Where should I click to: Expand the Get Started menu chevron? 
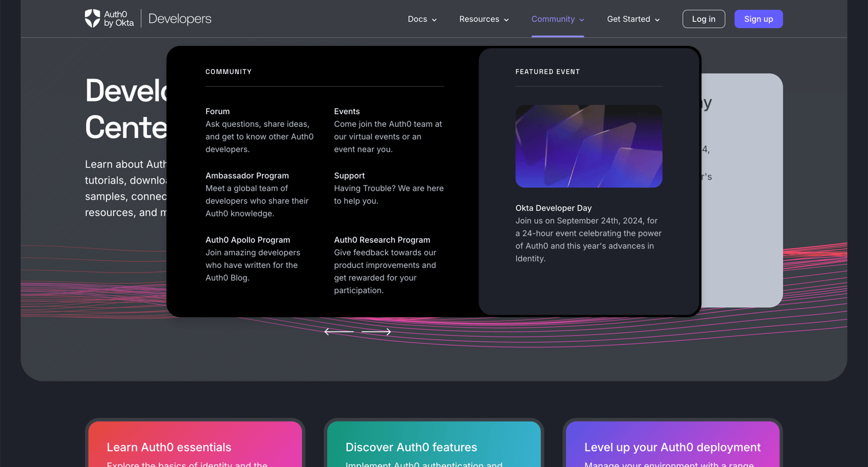(x=657, y=20)
